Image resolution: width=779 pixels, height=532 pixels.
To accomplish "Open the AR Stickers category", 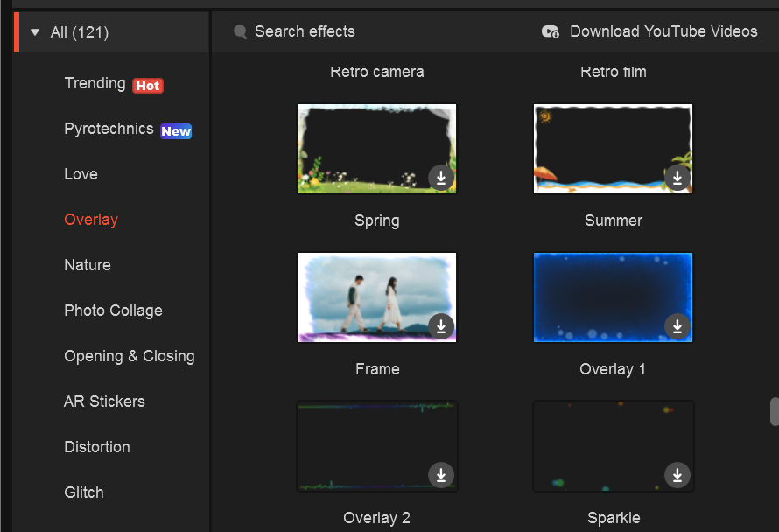I will point(104,402).
